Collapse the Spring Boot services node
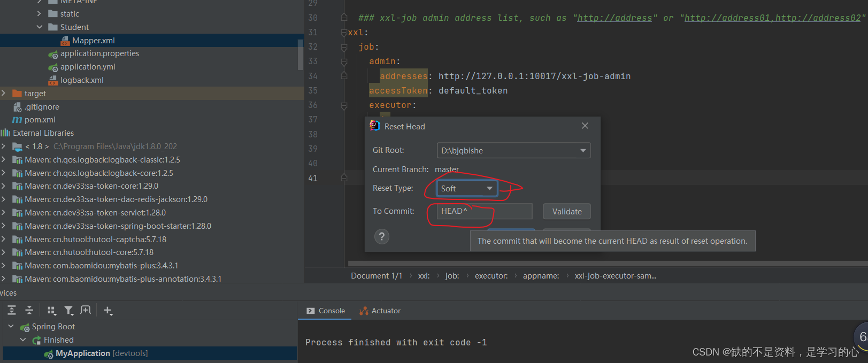Image resolution: width=868 pixels, height=363 pixels. pos(11,326)
